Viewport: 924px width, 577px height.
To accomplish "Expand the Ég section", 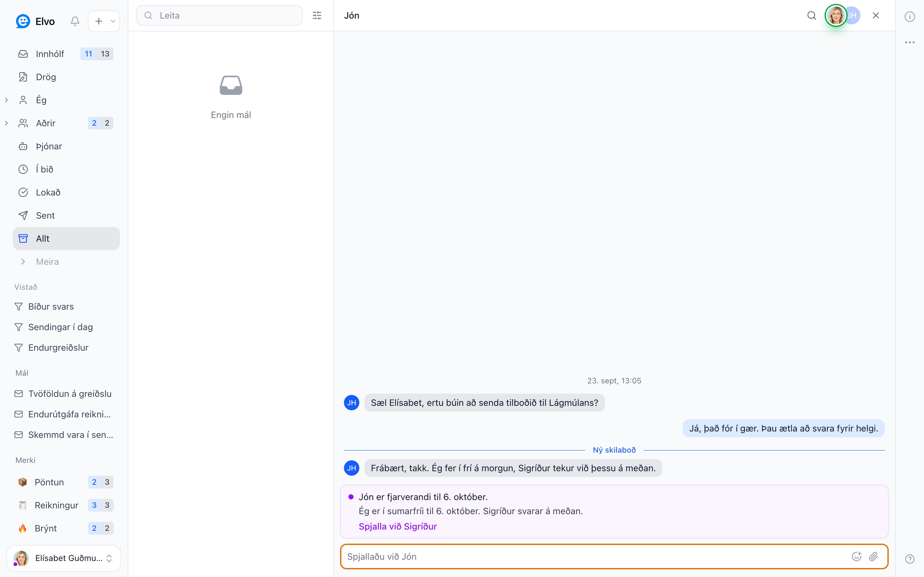I will (6, 100).
